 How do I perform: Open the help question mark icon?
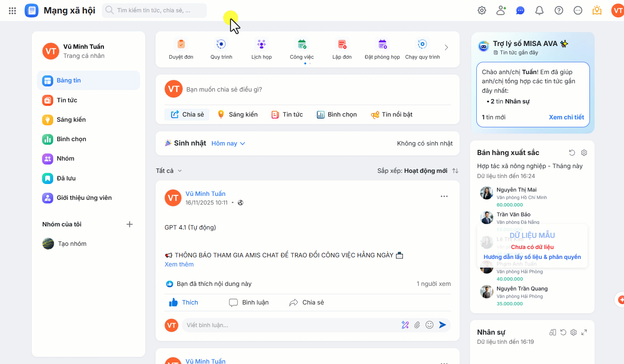click(559, 11)
